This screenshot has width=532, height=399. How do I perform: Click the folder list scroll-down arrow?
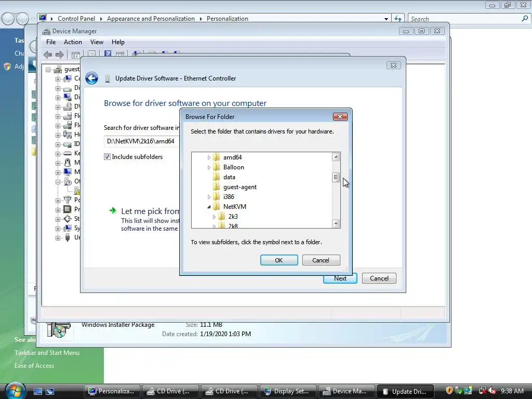pos(336,223)
